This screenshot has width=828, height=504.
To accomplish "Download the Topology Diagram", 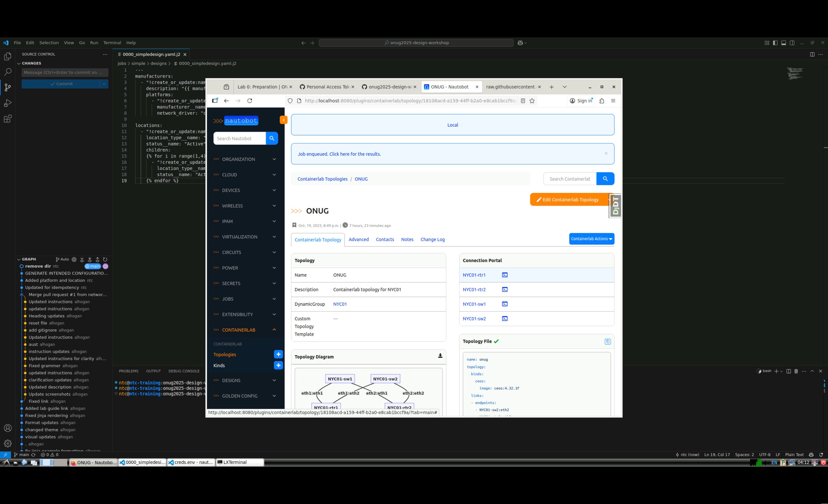I will coord(440,356).
